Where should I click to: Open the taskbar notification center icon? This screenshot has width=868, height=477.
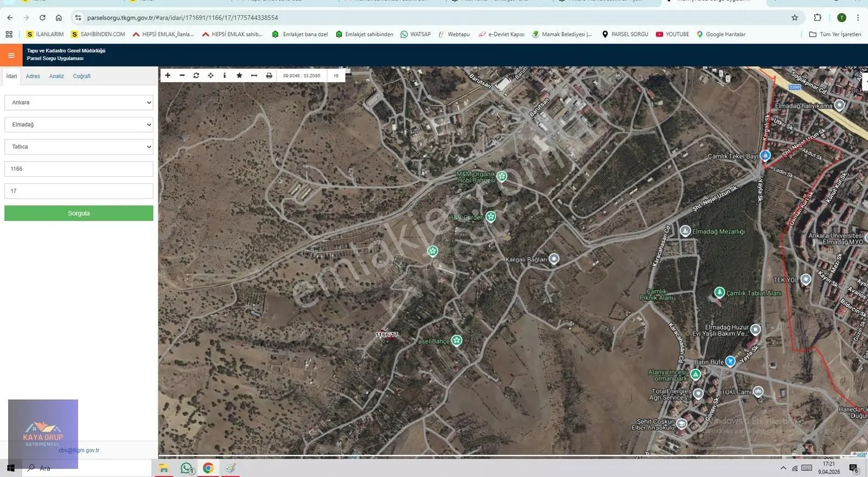(854, 468)
